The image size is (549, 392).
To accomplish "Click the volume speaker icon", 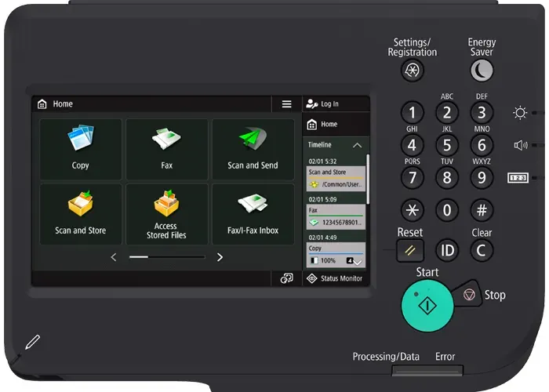I will [521, 145].
